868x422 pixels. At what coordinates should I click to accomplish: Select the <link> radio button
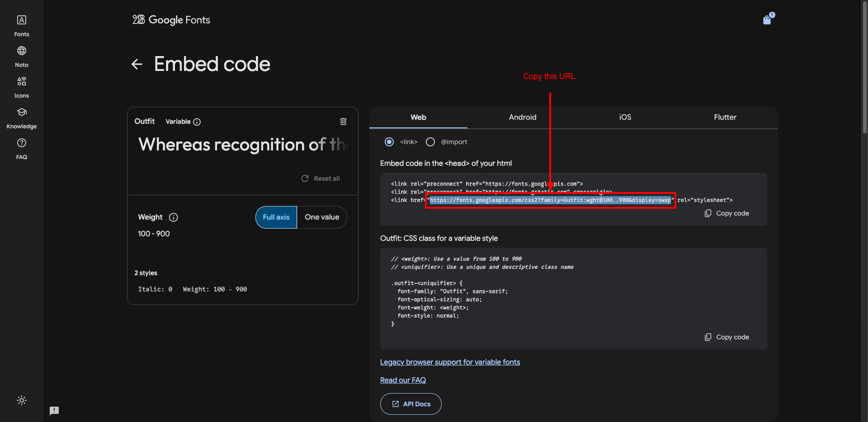tap(389, 142)
